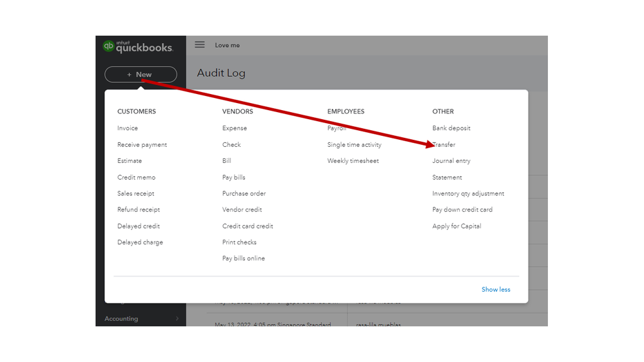Click the QuickBooks logo icon

point(108,46)
